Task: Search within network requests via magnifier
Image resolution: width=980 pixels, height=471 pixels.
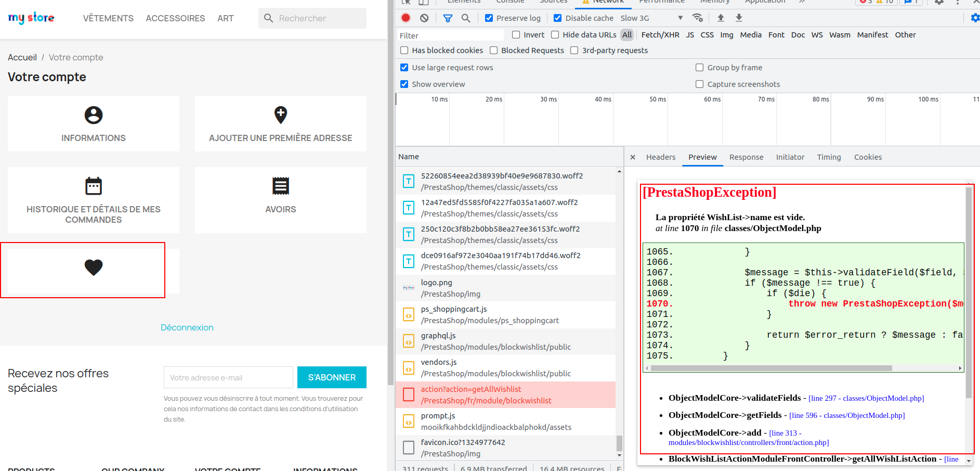Action: point(466,17)
